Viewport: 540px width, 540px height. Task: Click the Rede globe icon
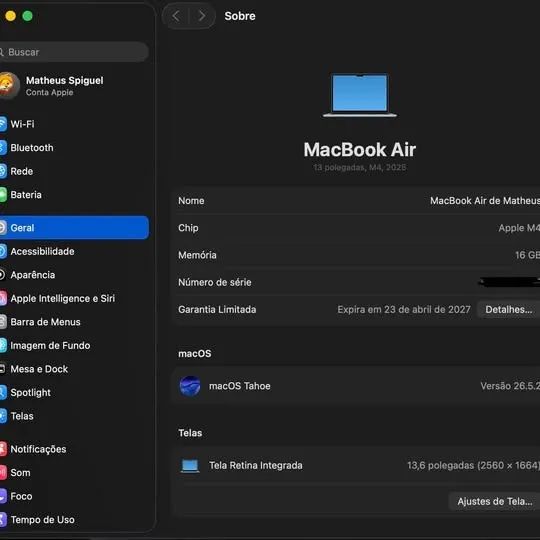click(x=3, y=171)
